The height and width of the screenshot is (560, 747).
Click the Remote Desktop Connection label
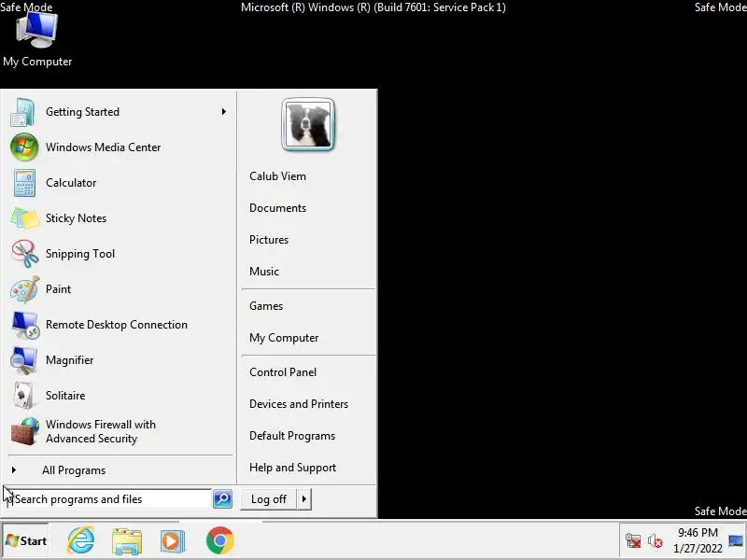(116, 325)
